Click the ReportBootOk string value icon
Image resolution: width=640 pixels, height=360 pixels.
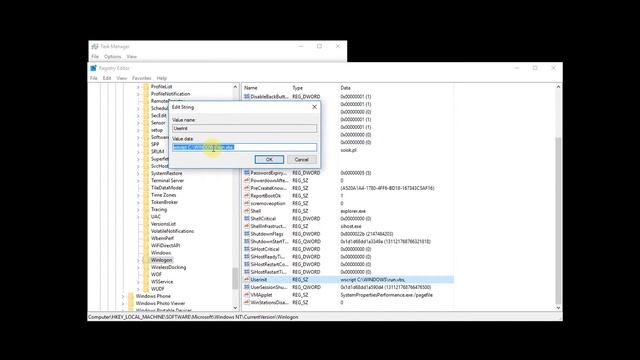pos(247,196)
